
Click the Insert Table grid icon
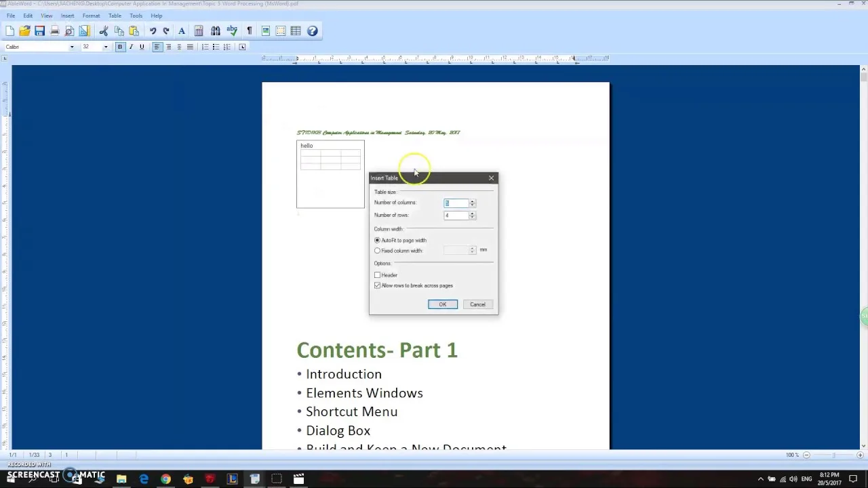[296, 30]
